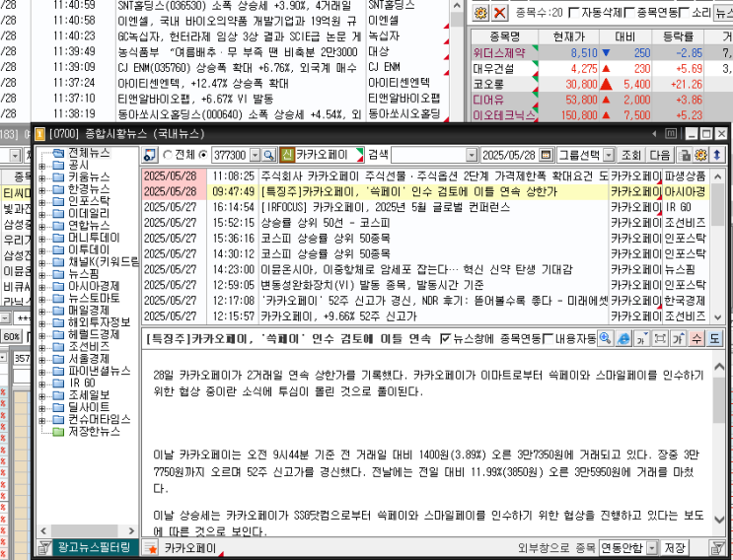
Task: Select 저장한뉴스 folder in the tree
Action: pos(94,431)
